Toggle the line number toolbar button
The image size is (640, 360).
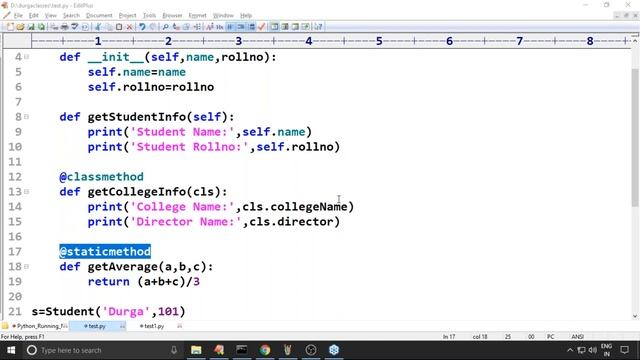point(241,27)
